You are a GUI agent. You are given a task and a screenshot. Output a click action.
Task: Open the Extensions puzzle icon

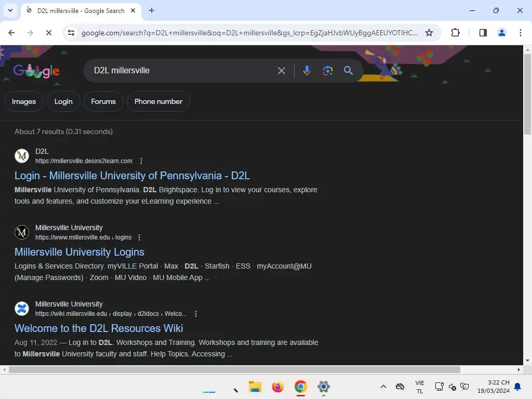[455, 33]
